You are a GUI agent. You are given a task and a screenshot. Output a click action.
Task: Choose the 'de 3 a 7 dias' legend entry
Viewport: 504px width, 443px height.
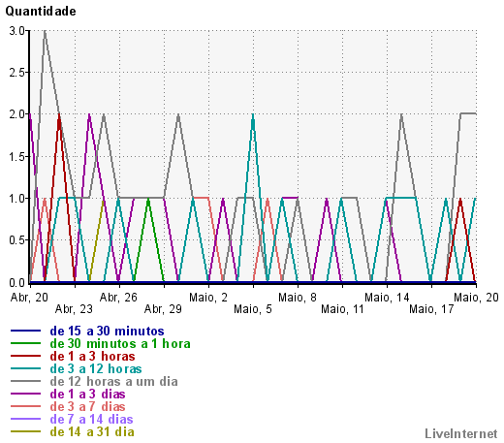pos(87,407)
